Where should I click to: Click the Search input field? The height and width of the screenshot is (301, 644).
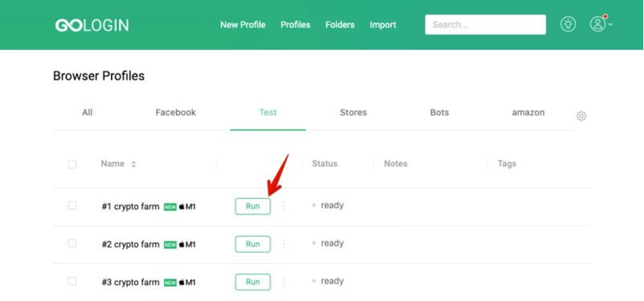(x=485, y=25)
